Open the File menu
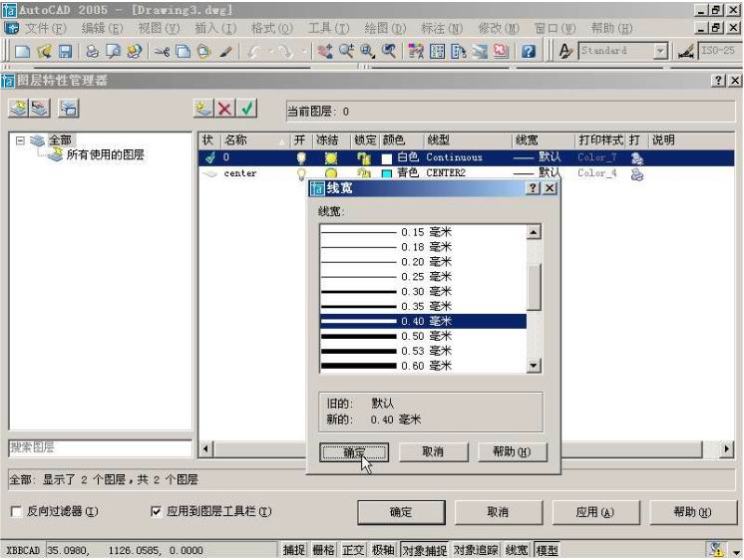The height and width of the screenshot is (560, 744). pyautogui.click(x=45, y=29)
